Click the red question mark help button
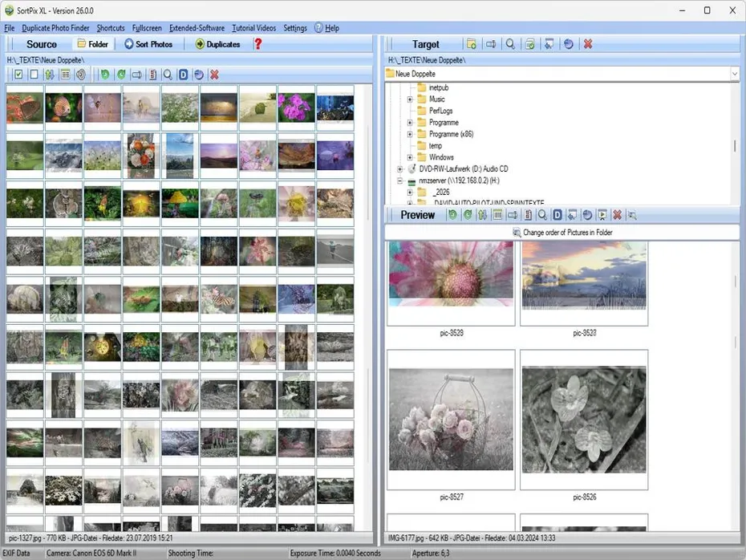746x560 pixels. coord(257,44)
